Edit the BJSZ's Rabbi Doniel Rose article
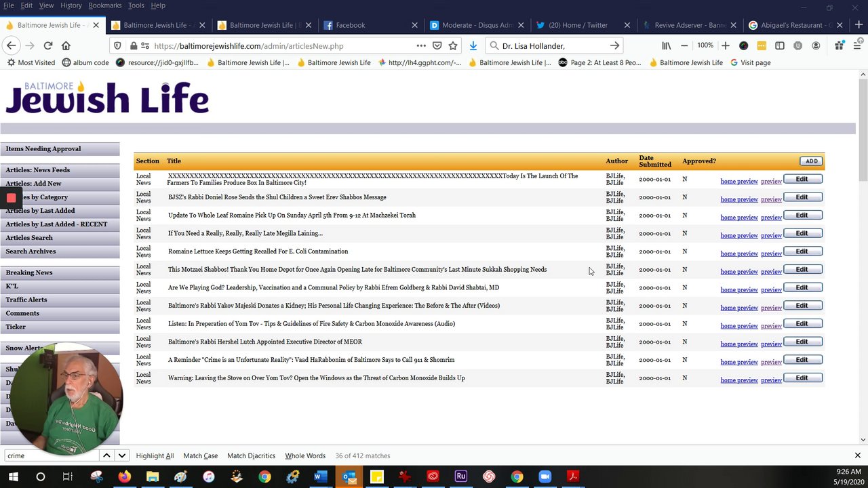Image resolution: width=868 pixels, height=488 pixels. 802,197
